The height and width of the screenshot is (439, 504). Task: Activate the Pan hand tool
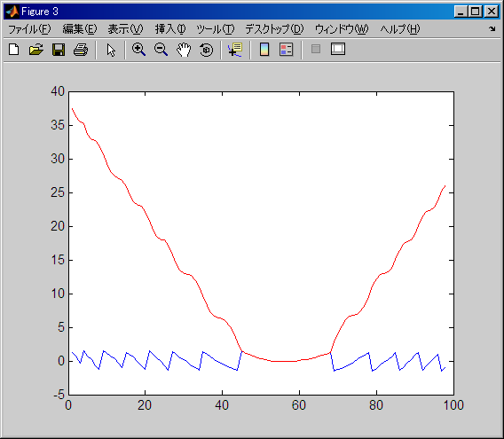[x=184, y=50]
